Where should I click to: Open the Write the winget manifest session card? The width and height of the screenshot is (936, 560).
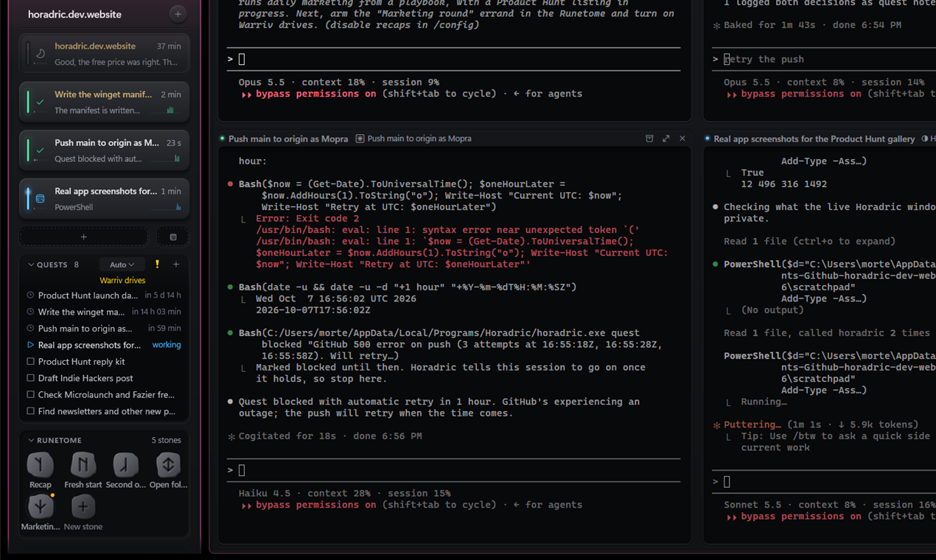[x=104, y=102]
